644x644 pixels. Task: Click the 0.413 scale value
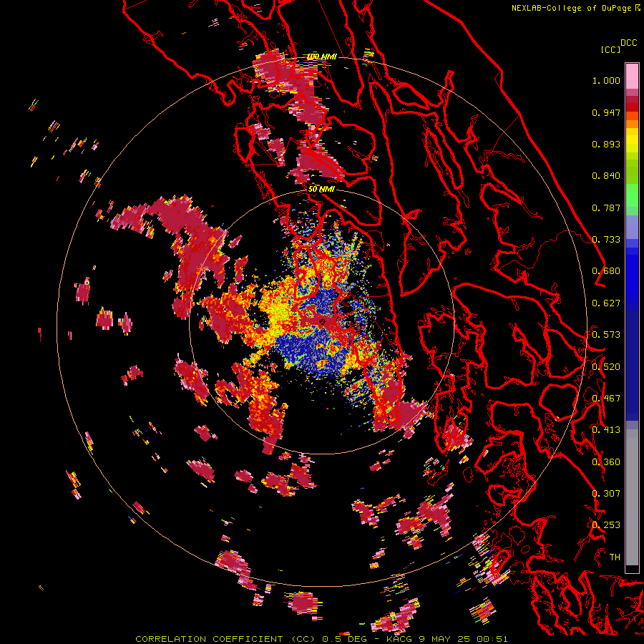[x=606, y=430]
